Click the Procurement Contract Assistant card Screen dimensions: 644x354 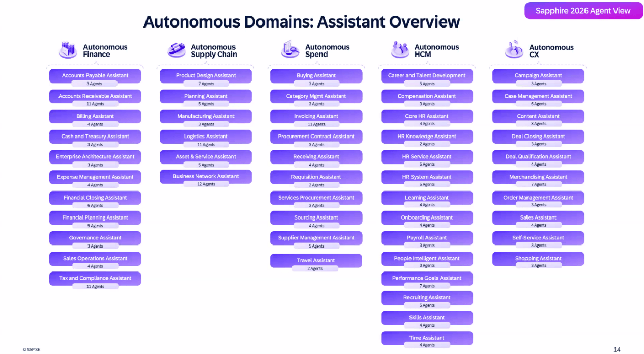click(x=316, y=137)
